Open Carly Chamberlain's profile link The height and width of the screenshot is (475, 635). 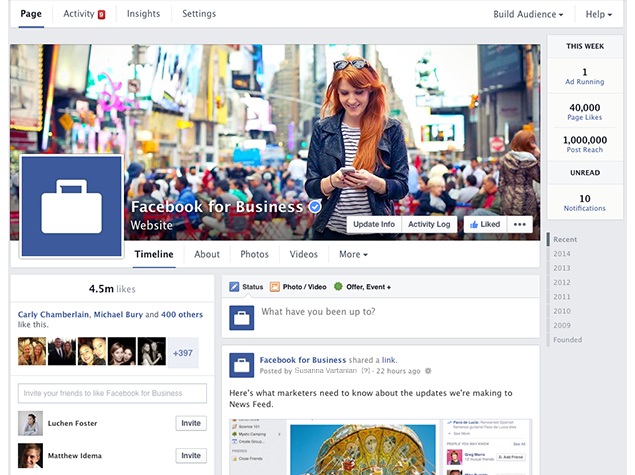click(53, 315)
